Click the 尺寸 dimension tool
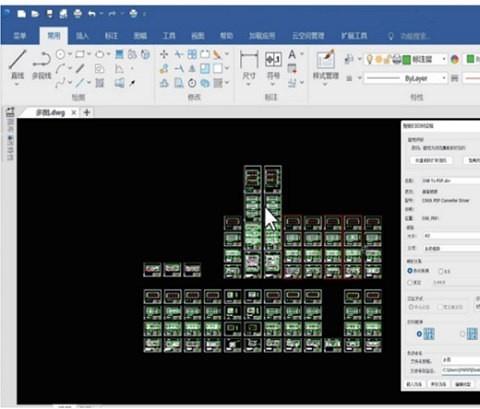 249,65
